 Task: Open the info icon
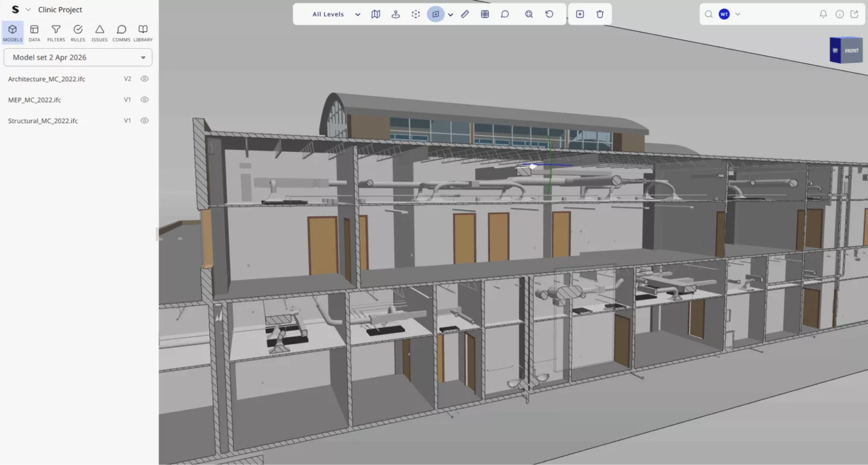click(x=840, y=14)
